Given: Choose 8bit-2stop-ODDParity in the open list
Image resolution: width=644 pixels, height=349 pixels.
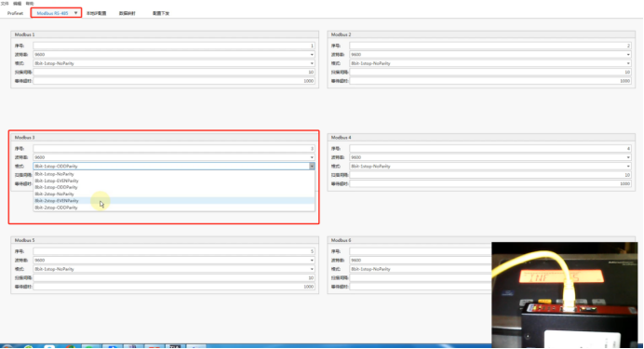Looking at the screenshot, I should pyautogui.click(x=174, y=208).
